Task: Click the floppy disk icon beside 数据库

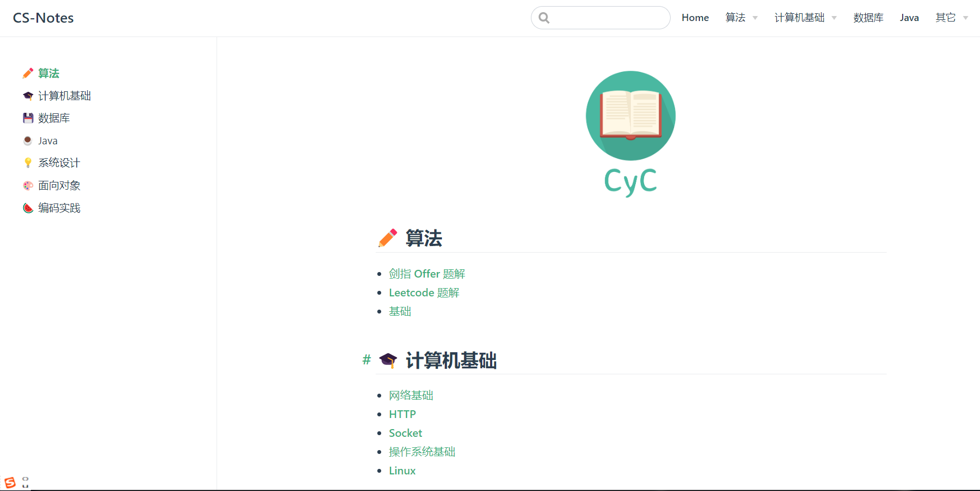Action: click(x=28, y=118)
